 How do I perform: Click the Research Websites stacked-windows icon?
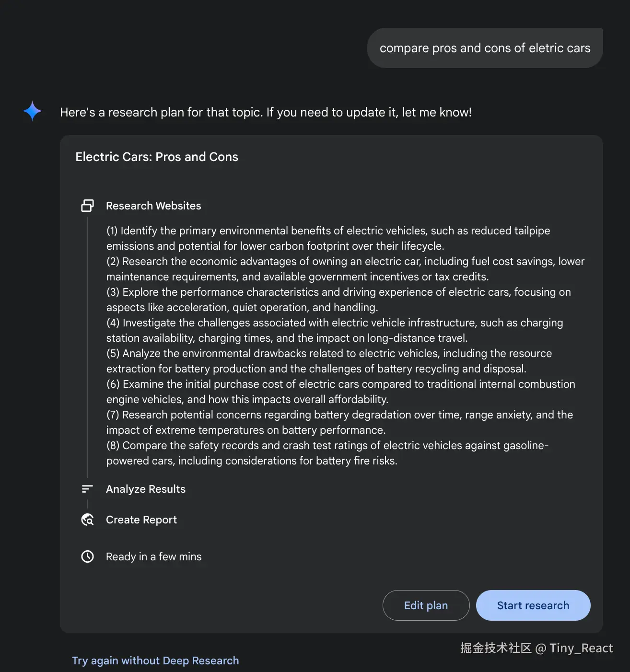(x=87, y=206)
